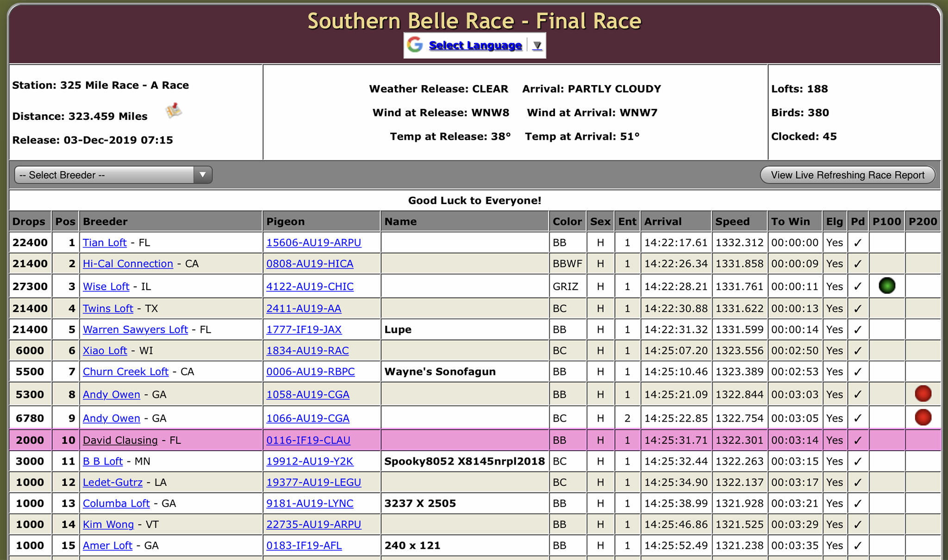Open pigeon link 0808-AU19-HICA

310,264
